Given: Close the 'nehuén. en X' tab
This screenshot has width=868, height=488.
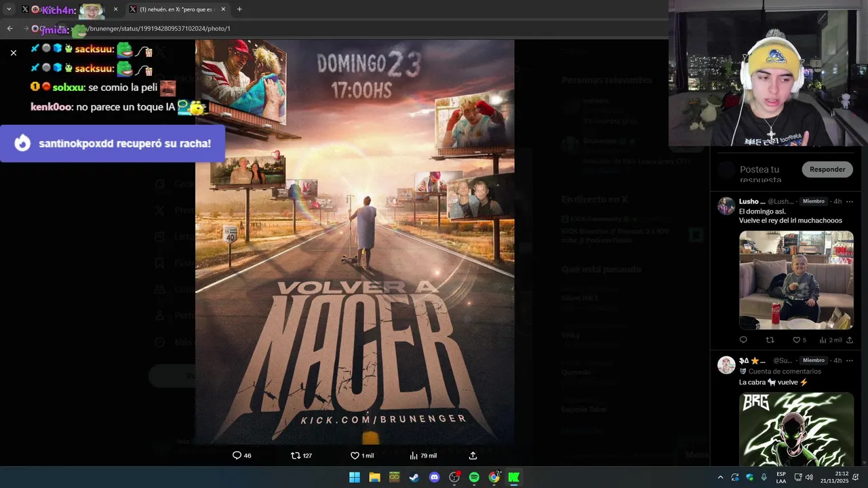Looking at the screenshot, I should coord(223,9).
